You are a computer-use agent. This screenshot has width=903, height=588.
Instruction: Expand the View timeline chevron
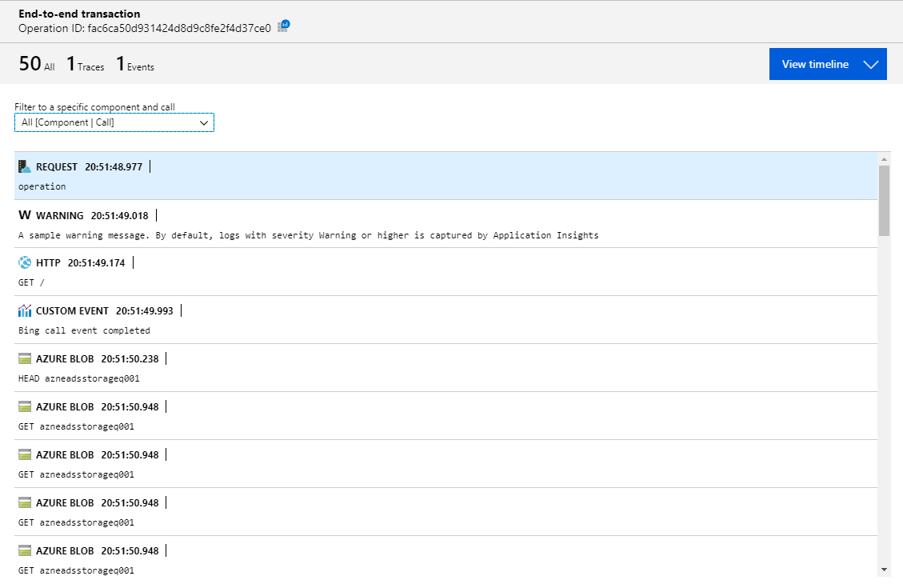coord(871,64)
